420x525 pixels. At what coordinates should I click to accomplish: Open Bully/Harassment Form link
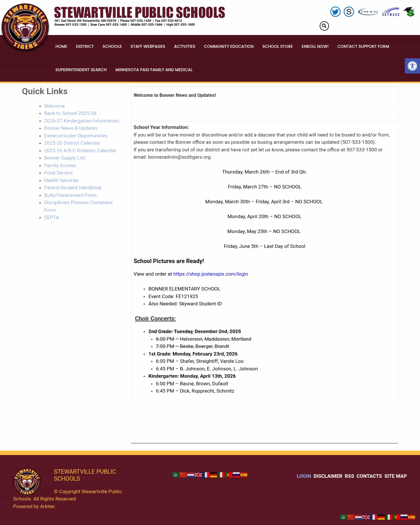pos(70,195)
